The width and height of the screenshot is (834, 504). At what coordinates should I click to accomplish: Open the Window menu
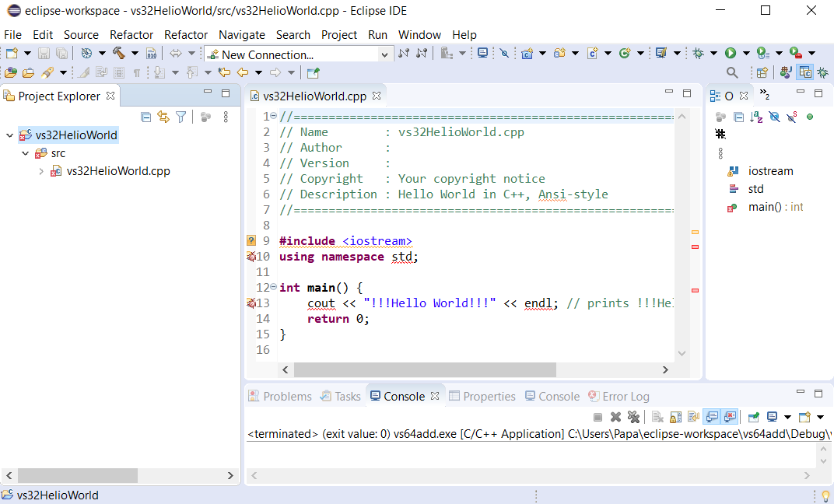click(x=419, y=34)
